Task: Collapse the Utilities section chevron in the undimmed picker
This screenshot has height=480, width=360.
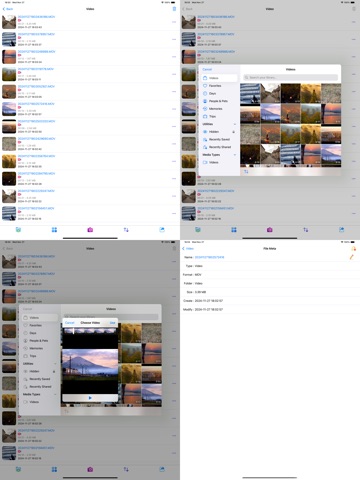Action: pyautogui.click(x=235, y=124)
